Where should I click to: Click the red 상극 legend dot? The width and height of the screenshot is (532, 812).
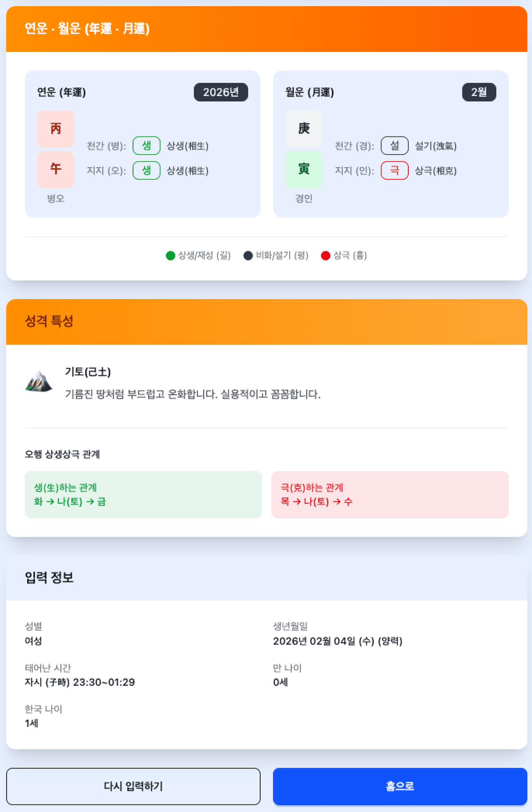tap(325, 255)
